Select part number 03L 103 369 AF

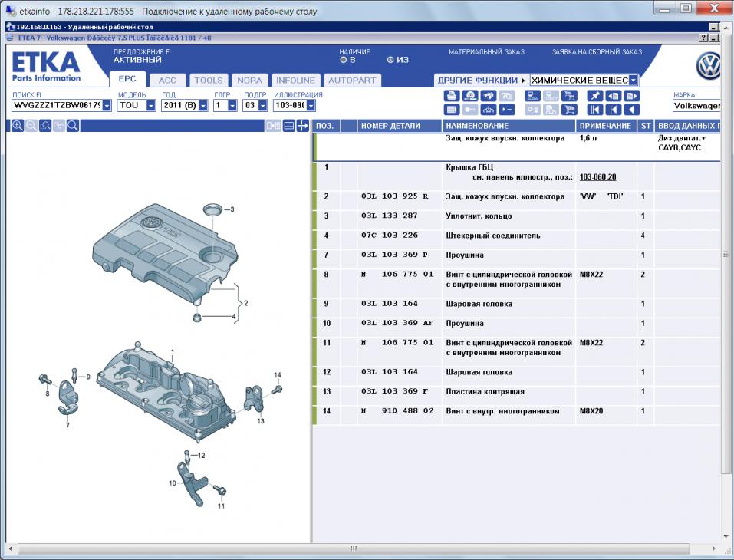tap(397, 323)
